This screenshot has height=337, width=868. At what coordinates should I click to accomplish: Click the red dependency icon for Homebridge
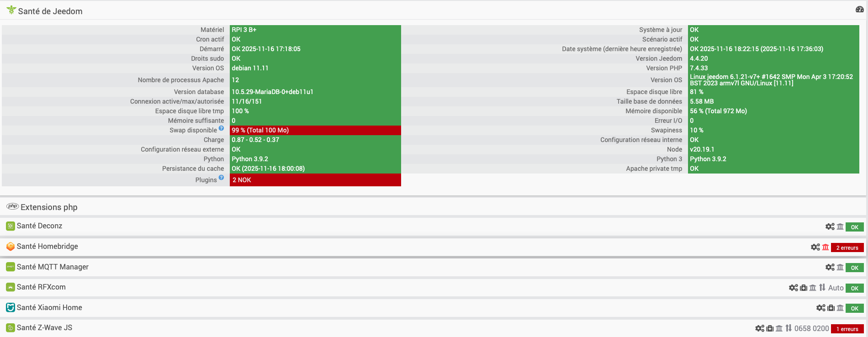tap(825, 247)
